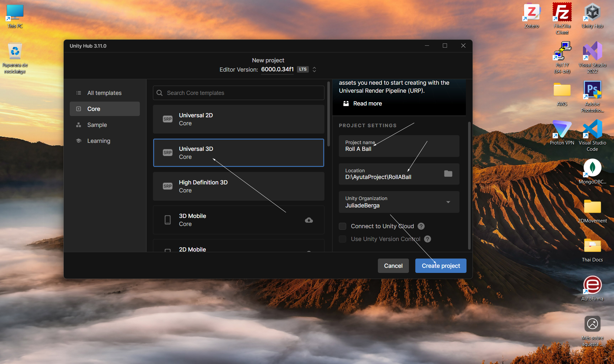Enable Connect to Unity Cloud checkbox
Screen dimensions: 614x364
pos(342,226)
